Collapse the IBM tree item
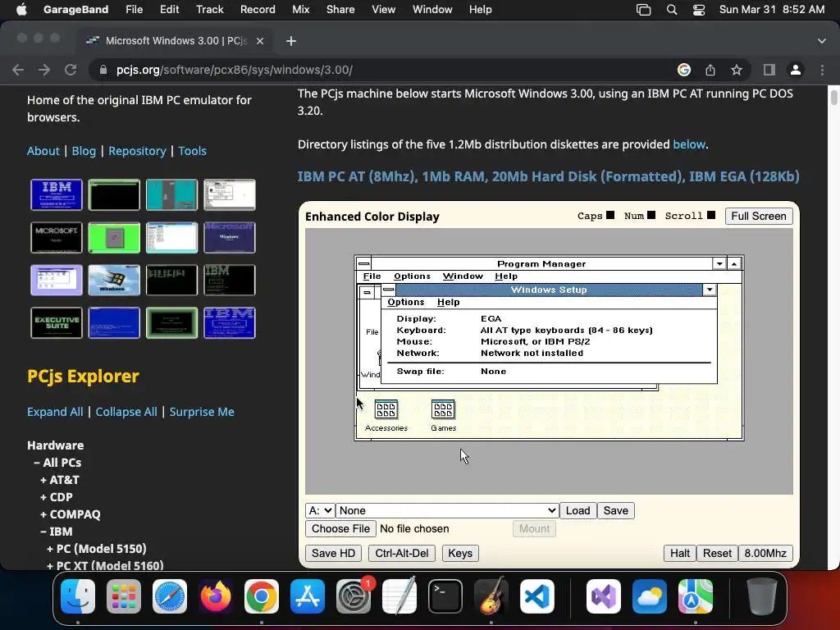Screen dimensions: 840x630 click(57, 532)
